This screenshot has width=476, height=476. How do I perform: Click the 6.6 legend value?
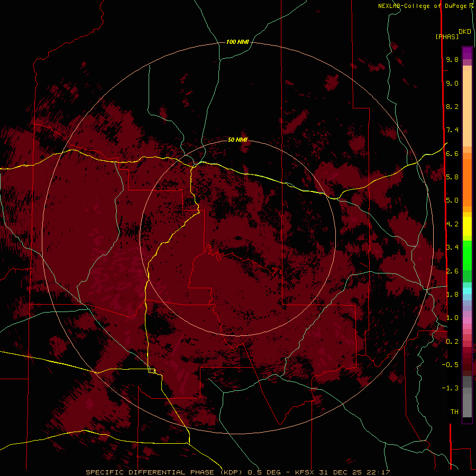click(x=452, y=153)
